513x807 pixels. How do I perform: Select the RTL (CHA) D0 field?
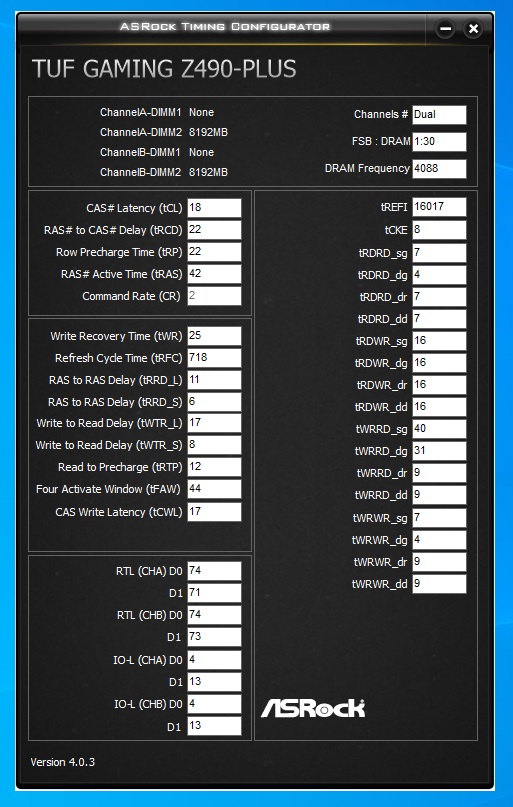(x=214, y=571)
